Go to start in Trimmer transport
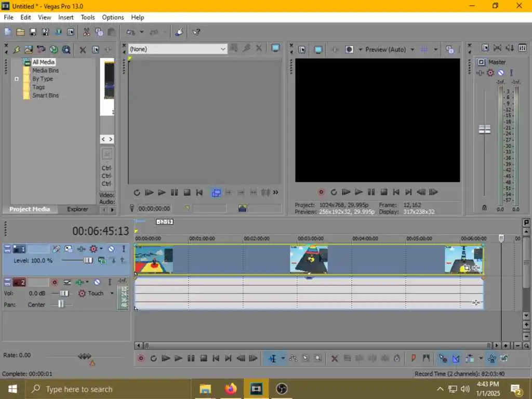Image resolution: width=532 pixels, height=399 pixels. coord(199,193)
